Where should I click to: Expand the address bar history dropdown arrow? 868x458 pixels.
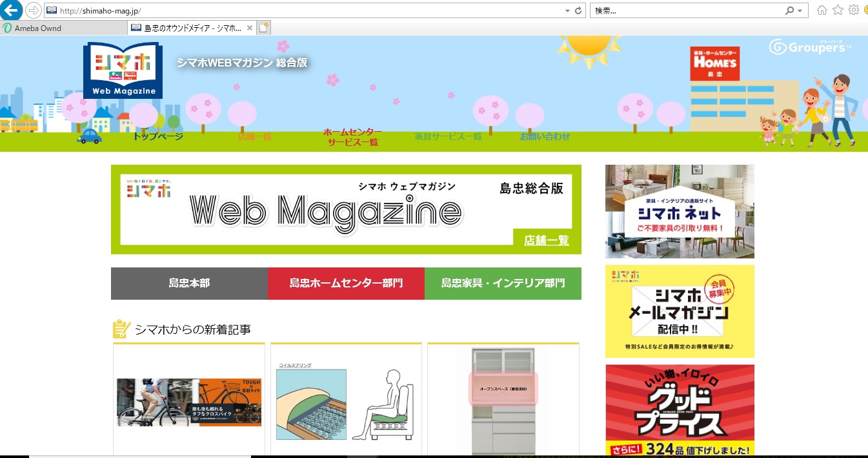[567, 11]
